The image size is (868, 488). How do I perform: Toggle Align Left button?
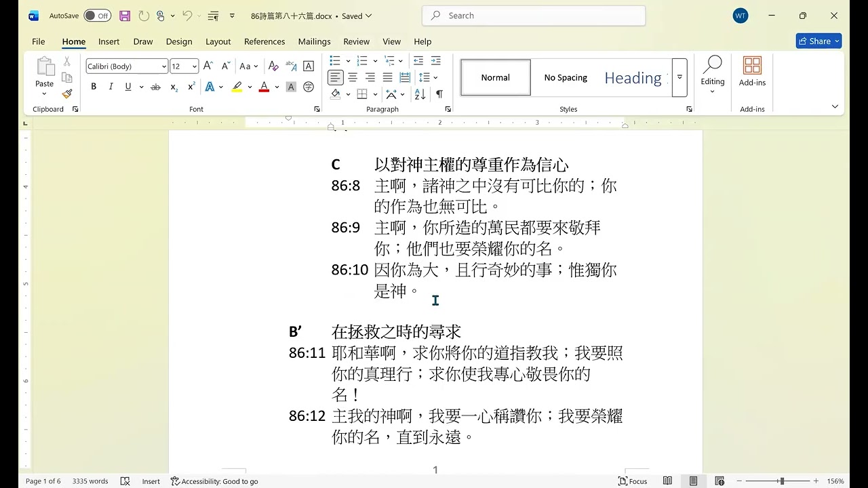tap(335, 77)
